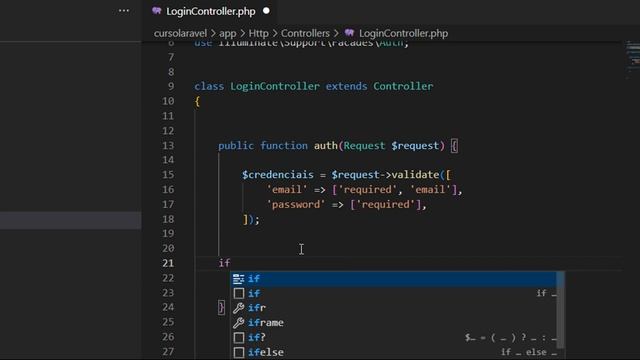Select the 'if?' ternary snippet suggestion

[394, 338]
